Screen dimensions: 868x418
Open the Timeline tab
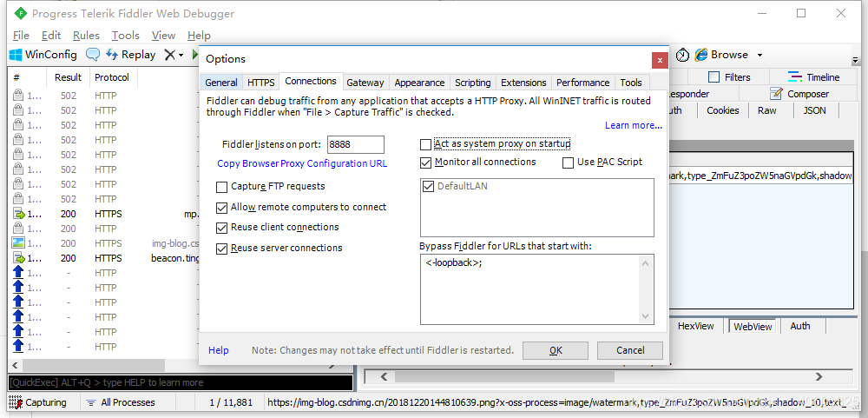tap(814, 77)
